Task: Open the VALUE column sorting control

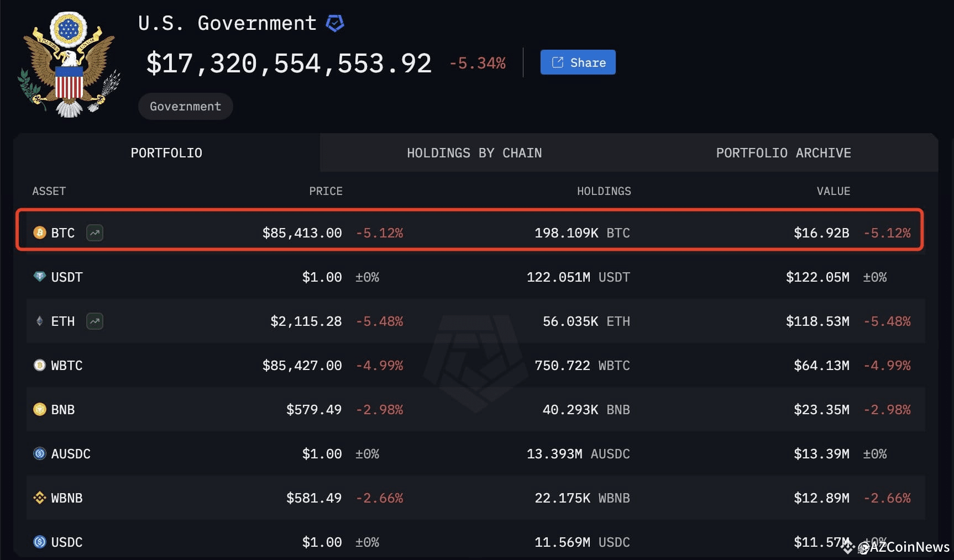Action: pyautogui.click(x=833, y=191)
